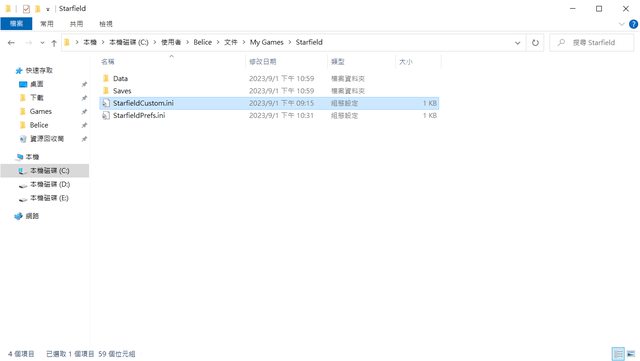Click the quick access properties checkmark icon
The image size is (640, 361).
pyautogui.click(x=26, y=9)
